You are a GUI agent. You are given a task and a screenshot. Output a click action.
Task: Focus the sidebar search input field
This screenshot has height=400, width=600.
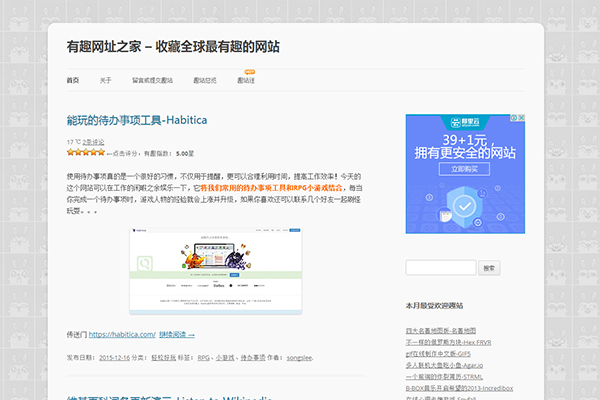pos(441,268)
